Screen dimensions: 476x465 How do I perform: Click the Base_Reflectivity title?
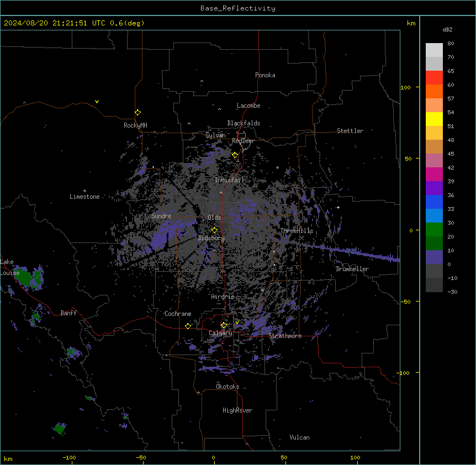click(x=238, y=8)
